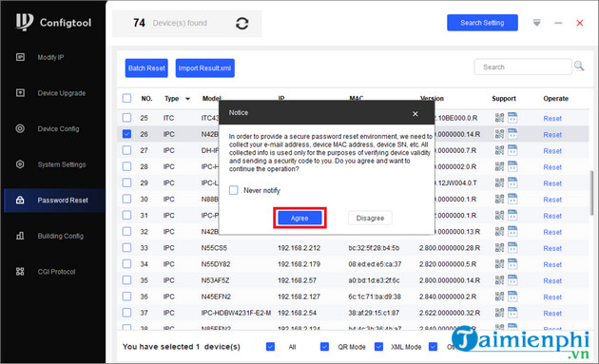Image resolution: width=599 pixels, height=364 pixels.
Task: Click XML support icon in row 34
Action: click(512, 264)
